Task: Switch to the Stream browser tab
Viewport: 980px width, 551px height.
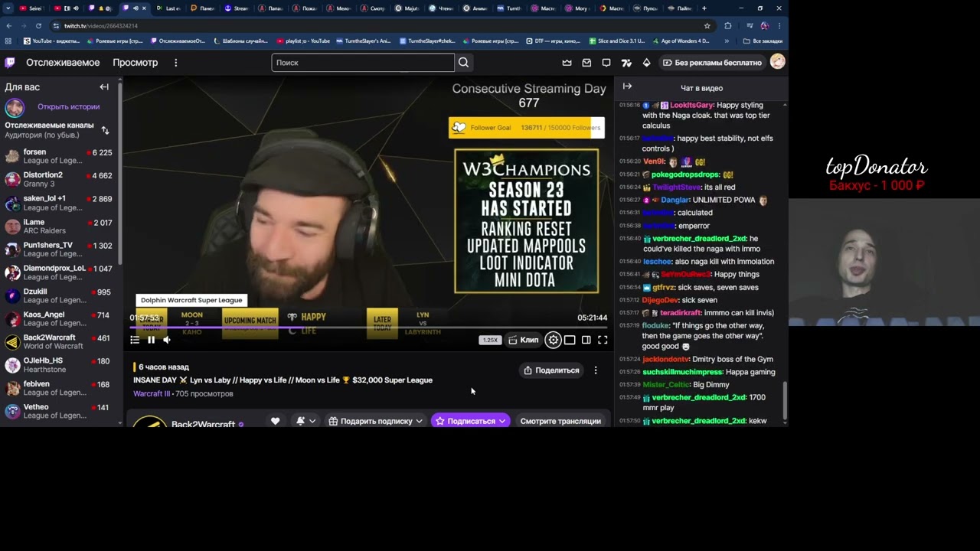Action: [237, 8]
